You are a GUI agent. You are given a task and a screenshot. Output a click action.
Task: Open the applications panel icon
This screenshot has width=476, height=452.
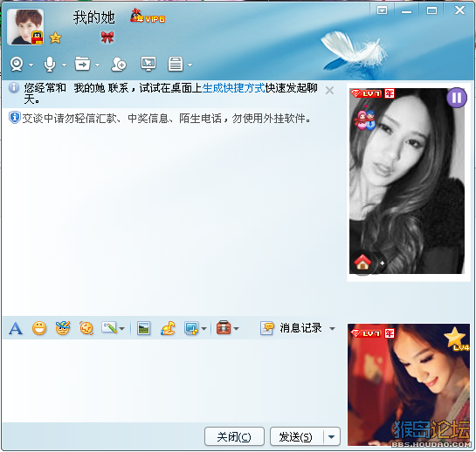point(176,64)
